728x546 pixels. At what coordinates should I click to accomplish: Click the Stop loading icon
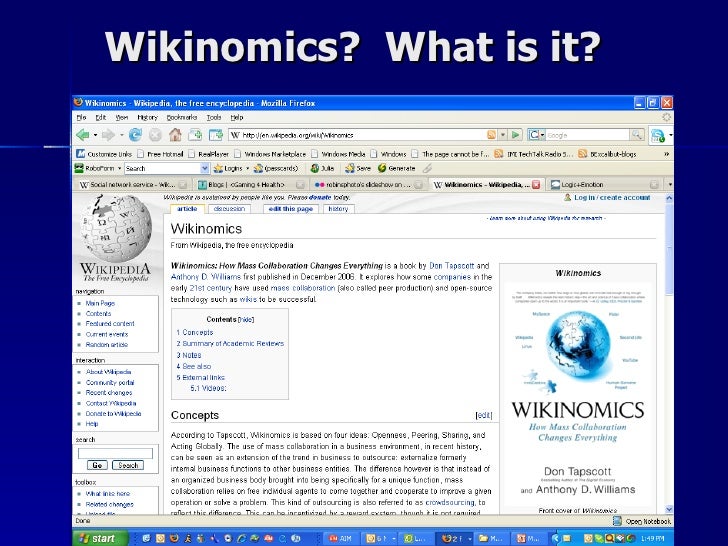pos(155,135)
